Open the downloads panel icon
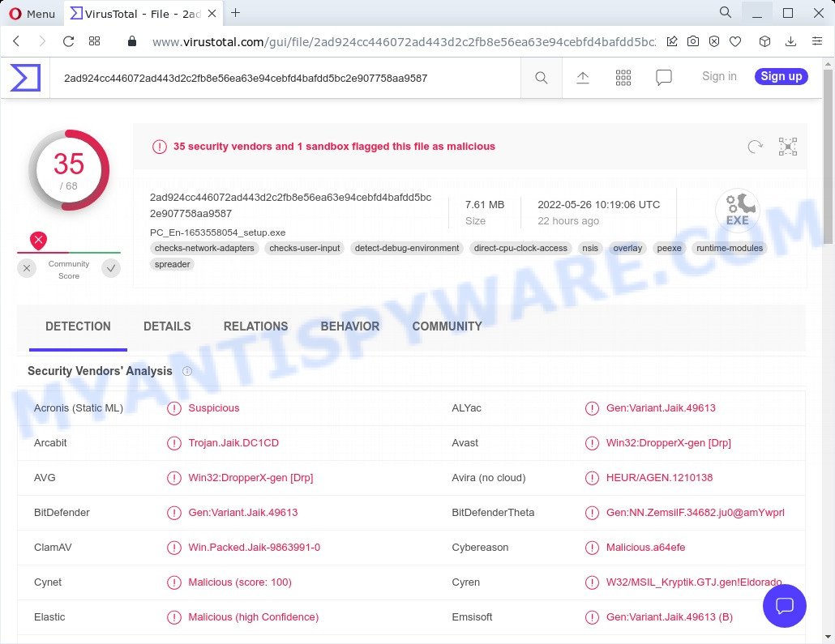 pyautogui.click(x=790, y=41)
